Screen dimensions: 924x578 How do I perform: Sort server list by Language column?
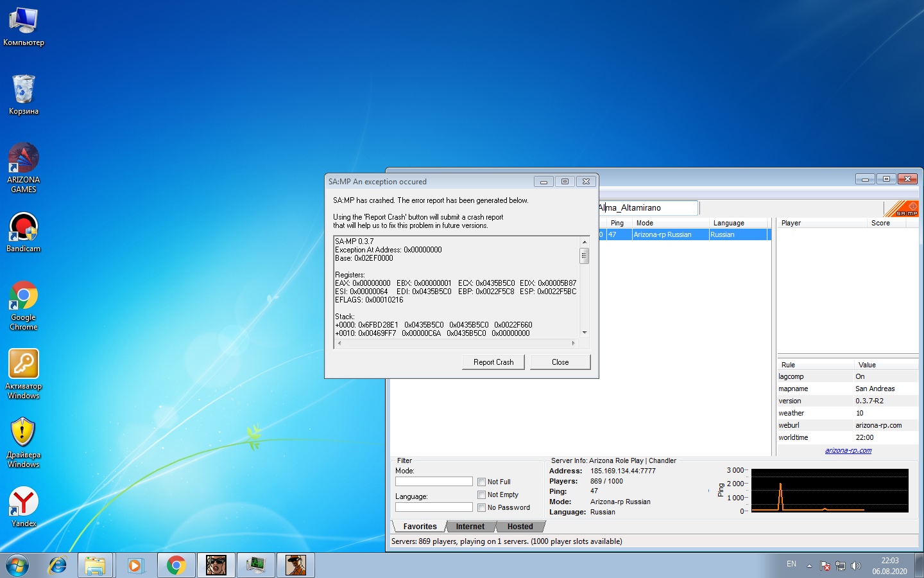[x=739, y=223]
